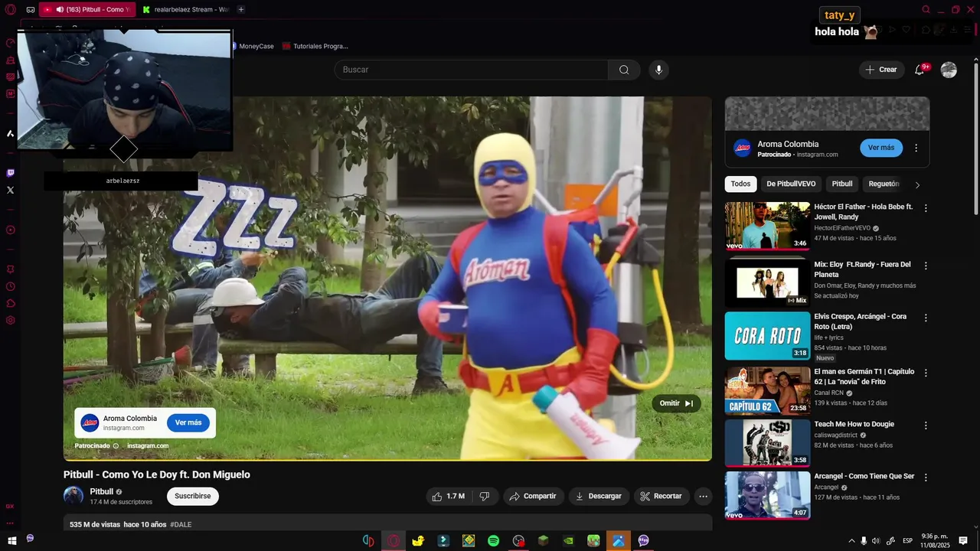This screenshot has height=551, width=980.
Task: Select the Pitbull filter chip
Action: click(x=842, y=184)
